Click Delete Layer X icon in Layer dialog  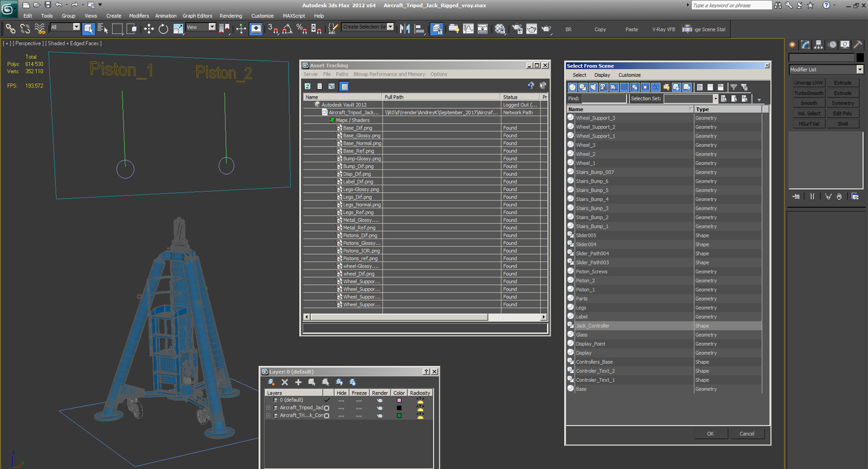pos(285,382)
